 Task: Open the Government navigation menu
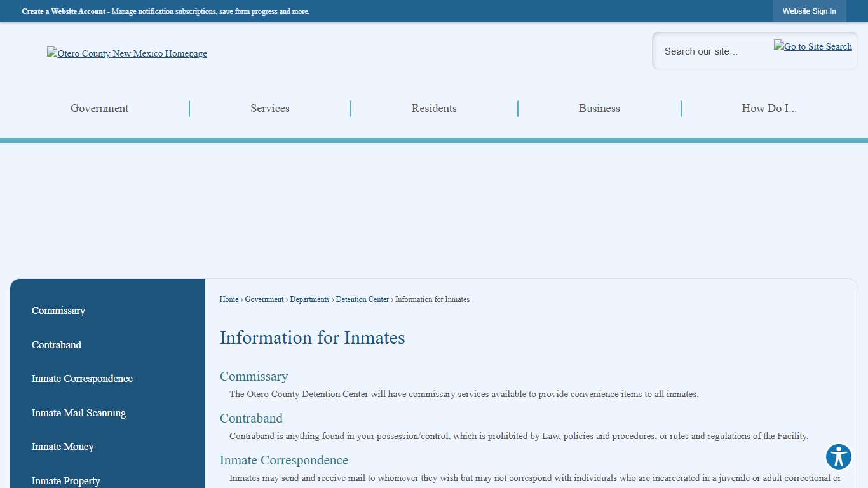99,108
